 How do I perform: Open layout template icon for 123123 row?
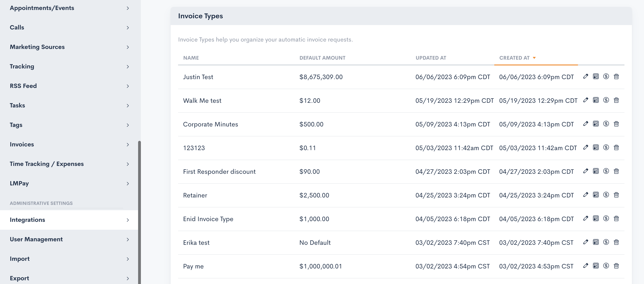click(x=596, y=148)
